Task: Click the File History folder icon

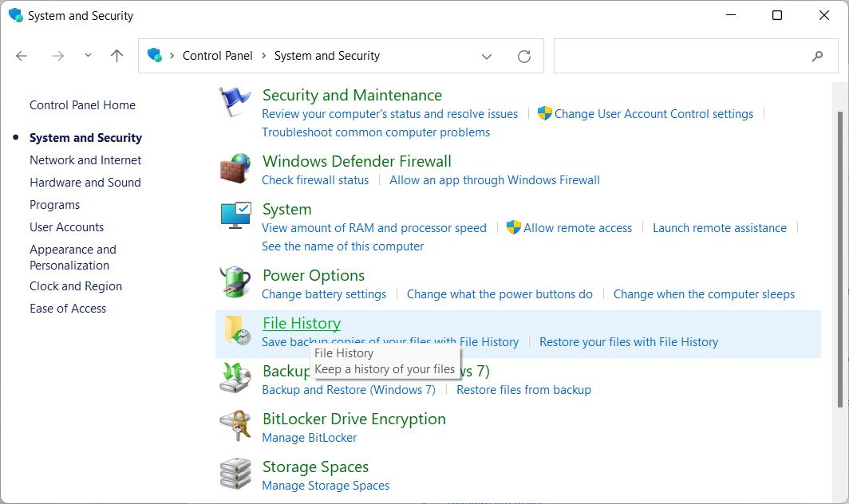Action: [235, 330]
